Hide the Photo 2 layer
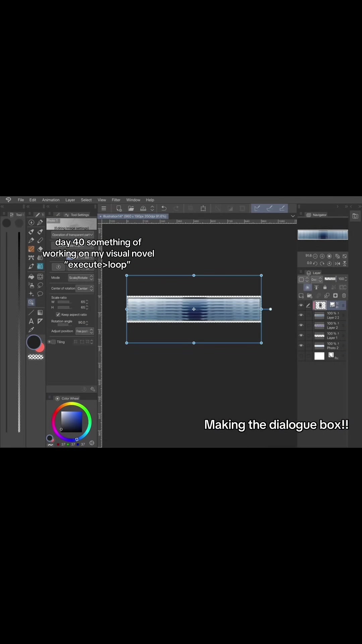Image resolution: width=362 pixels, height=644 pixels. [x=301, y=345]
